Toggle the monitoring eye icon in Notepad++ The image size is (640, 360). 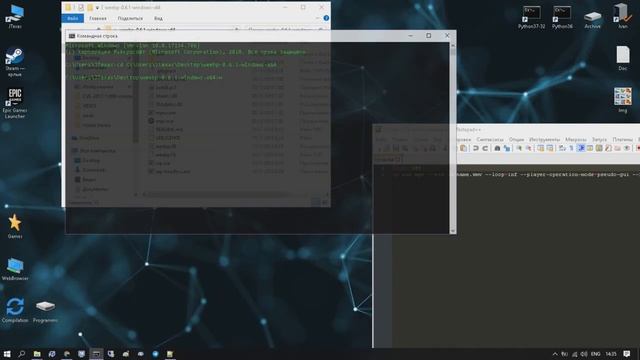627,148
